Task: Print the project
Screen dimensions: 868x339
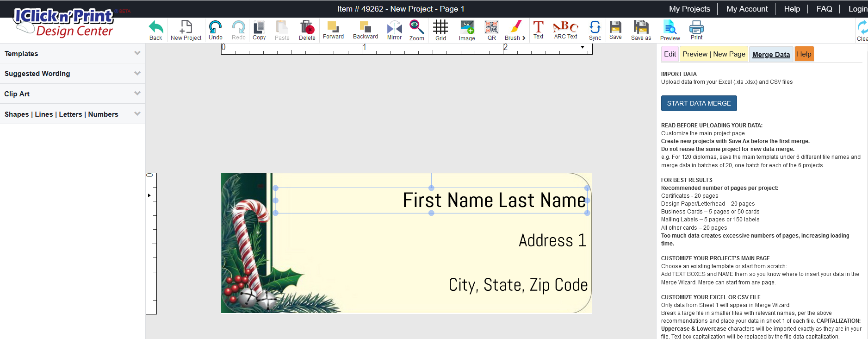Action: tap(696, 31)
